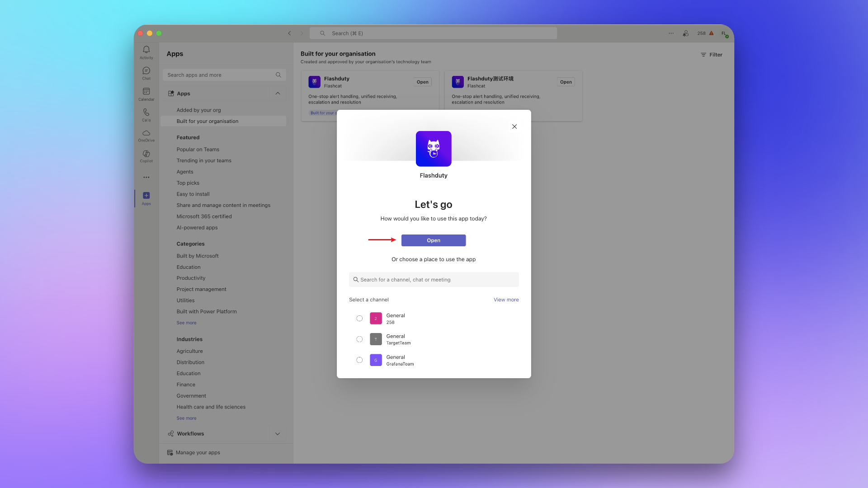
Task: Open Added by your org section
Action: point(198,110)
